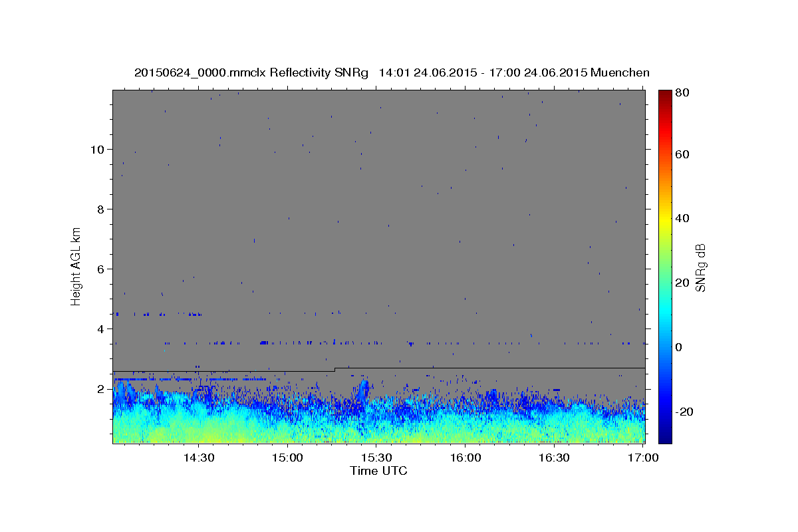The image size is (798, 532).
Task: Click the height axis label 6
Action: tap(102, 269)
